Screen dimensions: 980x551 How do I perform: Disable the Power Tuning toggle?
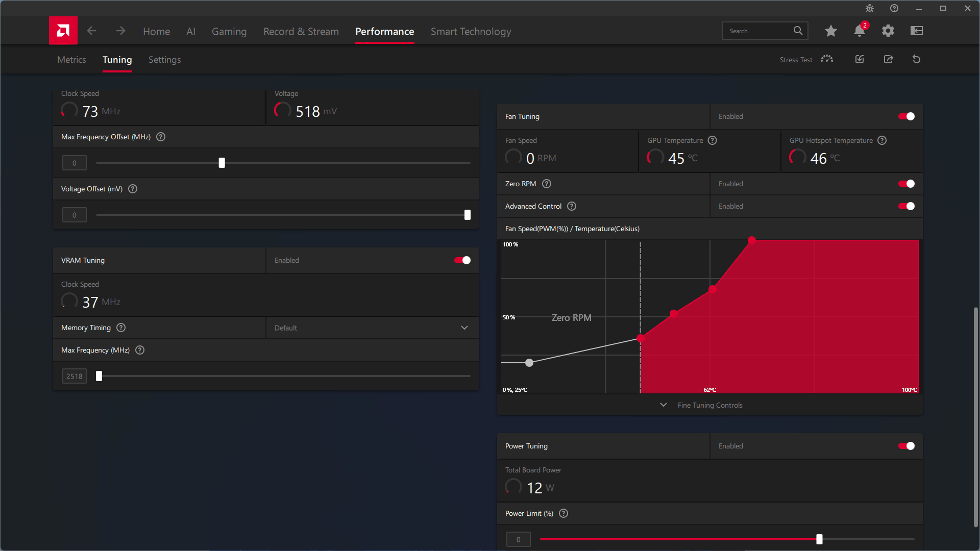(x=906, y=445)
